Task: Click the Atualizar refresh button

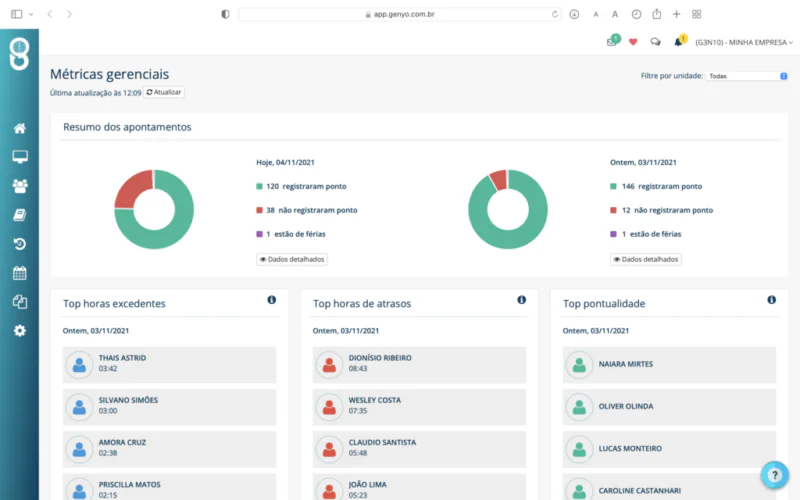Action: click(x=164, y=92)
